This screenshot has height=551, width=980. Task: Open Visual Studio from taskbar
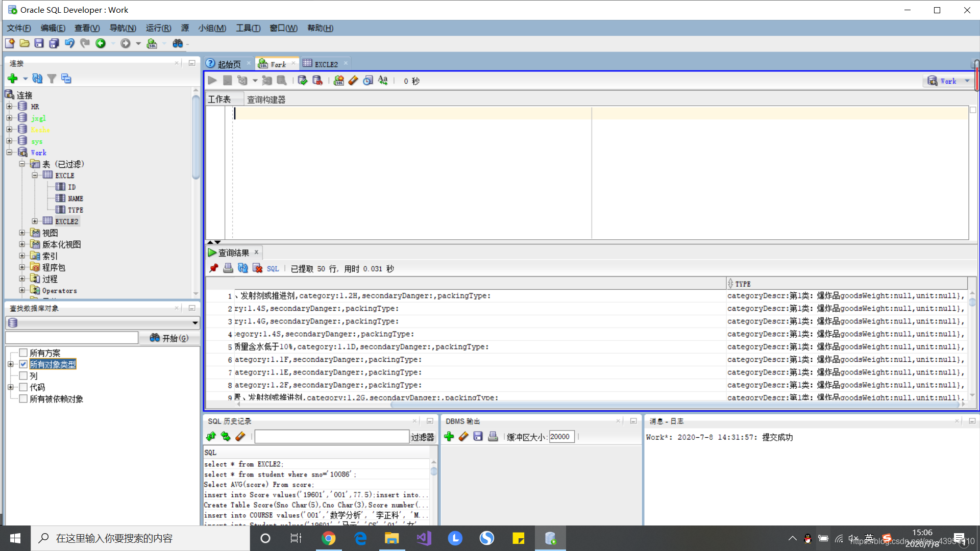(424, 538)
